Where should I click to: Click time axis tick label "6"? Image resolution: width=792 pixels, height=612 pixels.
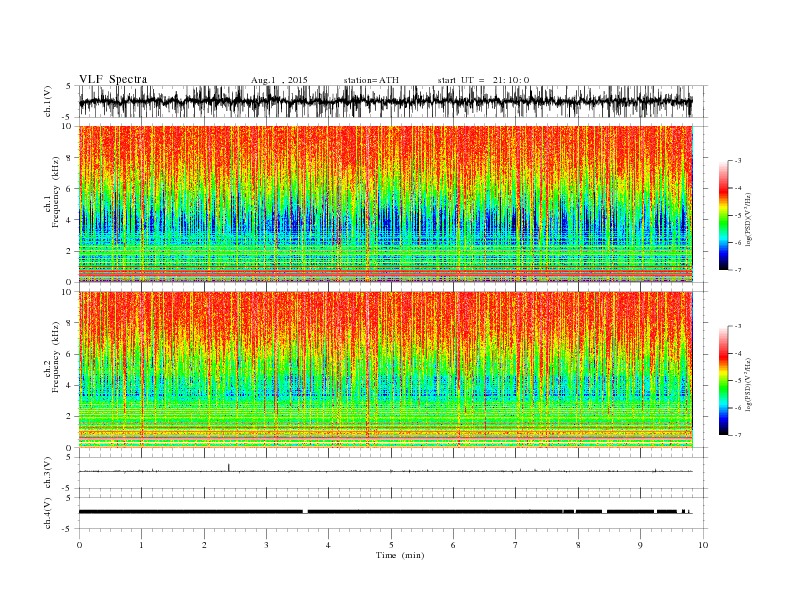453,545
